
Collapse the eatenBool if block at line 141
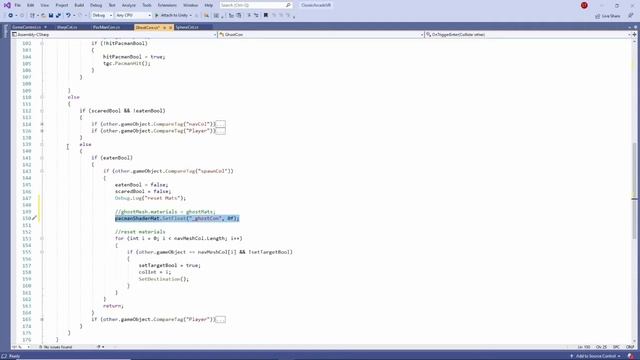pyautogui.click(x=42, y=158)
